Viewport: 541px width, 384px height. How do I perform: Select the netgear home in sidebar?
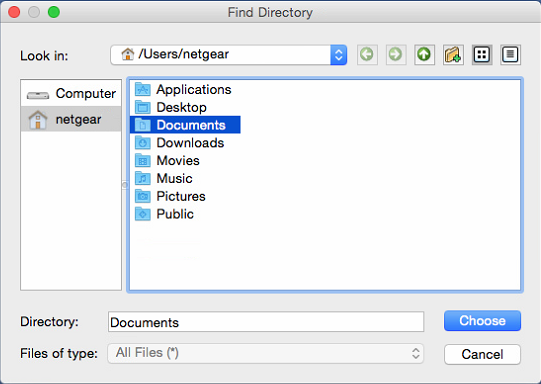pyautogui.click(x=71, y=119)
